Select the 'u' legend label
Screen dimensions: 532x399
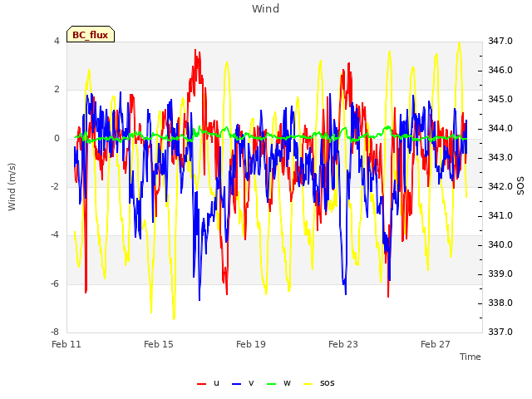click(216, 383)
